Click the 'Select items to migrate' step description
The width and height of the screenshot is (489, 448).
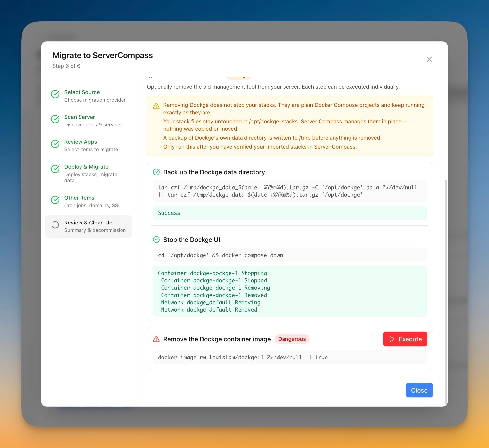coord(91,149)
